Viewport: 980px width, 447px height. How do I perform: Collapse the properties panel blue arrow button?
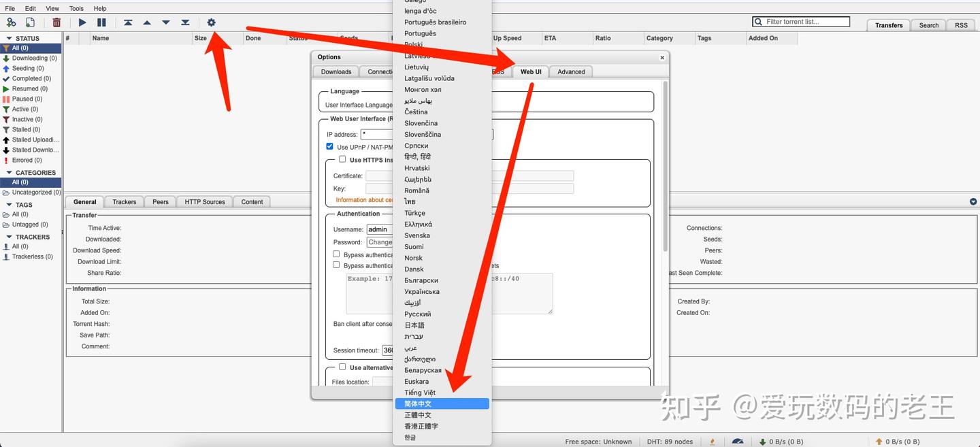pyautogui.click(x=973, y=201)
